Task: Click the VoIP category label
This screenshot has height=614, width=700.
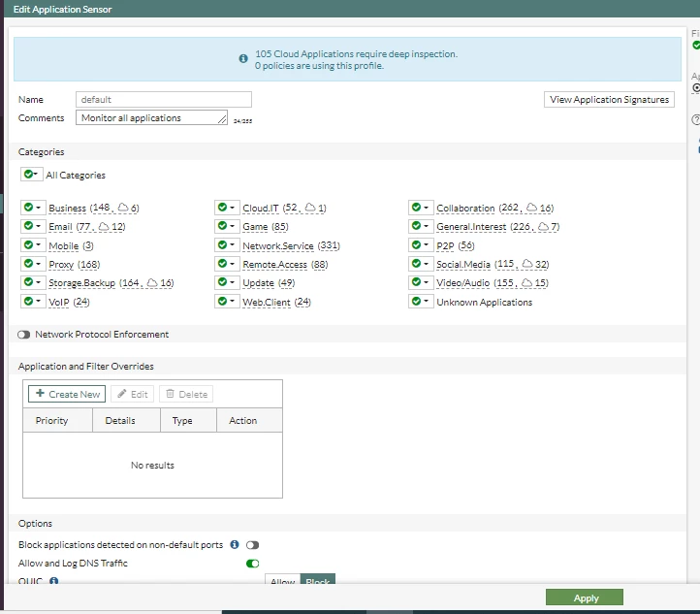Action: (59, 302)
